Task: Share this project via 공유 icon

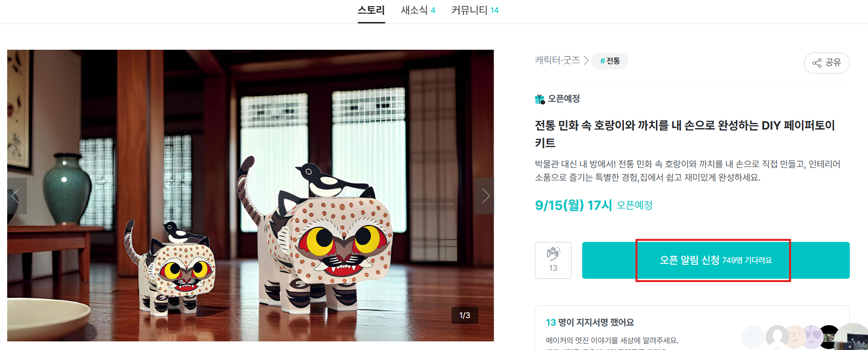Action: click(826, 63)
